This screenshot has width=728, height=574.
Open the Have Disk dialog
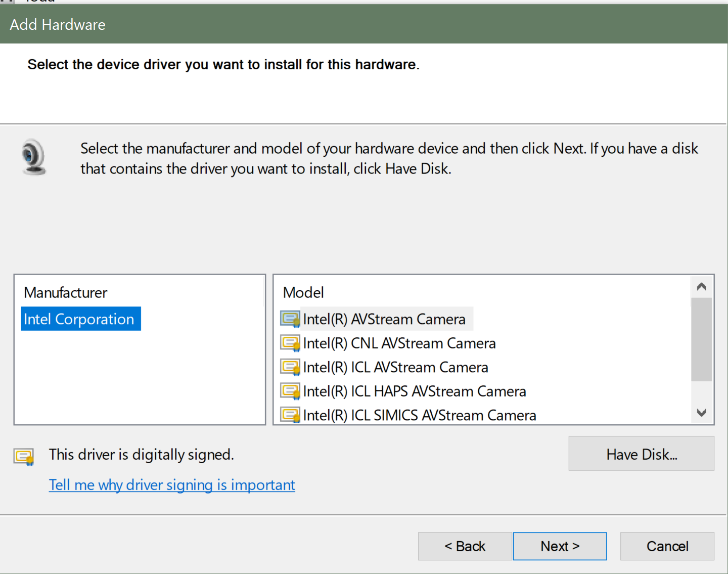tap(641, 454)
